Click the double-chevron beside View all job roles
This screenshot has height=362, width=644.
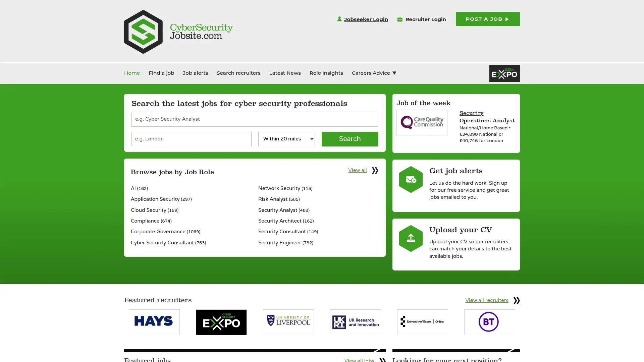pos(375,171)
